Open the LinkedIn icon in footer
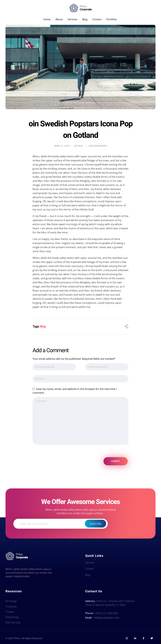The height and width of the screenshot is (644, 161). (135, 638)
